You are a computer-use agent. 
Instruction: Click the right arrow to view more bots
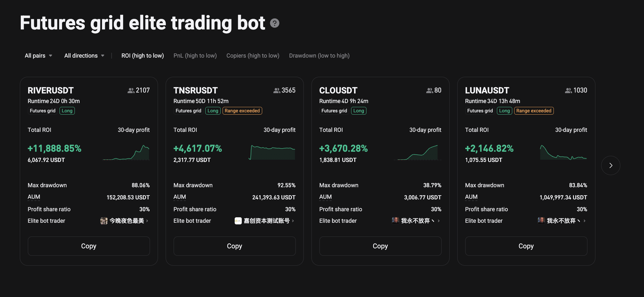coord(611,165)
